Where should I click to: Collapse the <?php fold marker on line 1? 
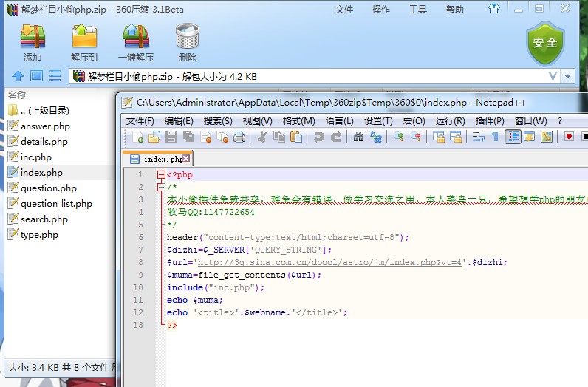coord(161,175)
